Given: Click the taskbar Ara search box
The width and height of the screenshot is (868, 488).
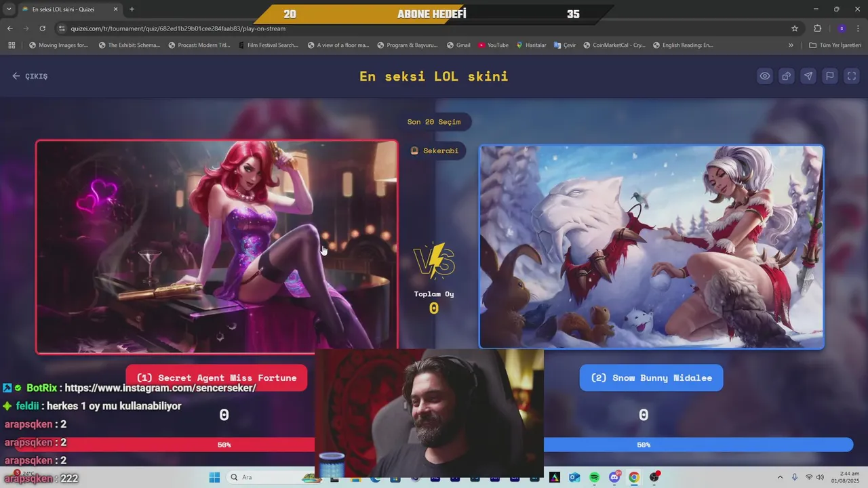Looking at the screenshot, I should tap(271, 477).
